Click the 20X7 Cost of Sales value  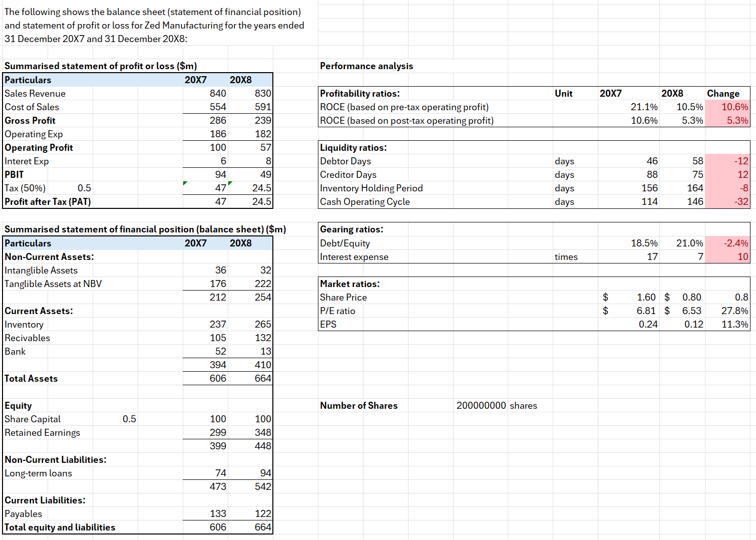tap(205, 107)
